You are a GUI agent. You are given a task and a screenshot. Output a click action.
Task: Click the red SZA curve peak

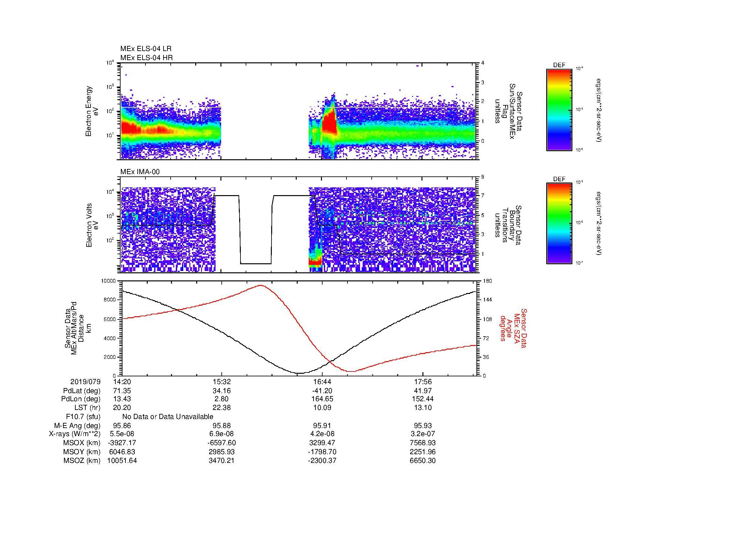click(261, 286)
